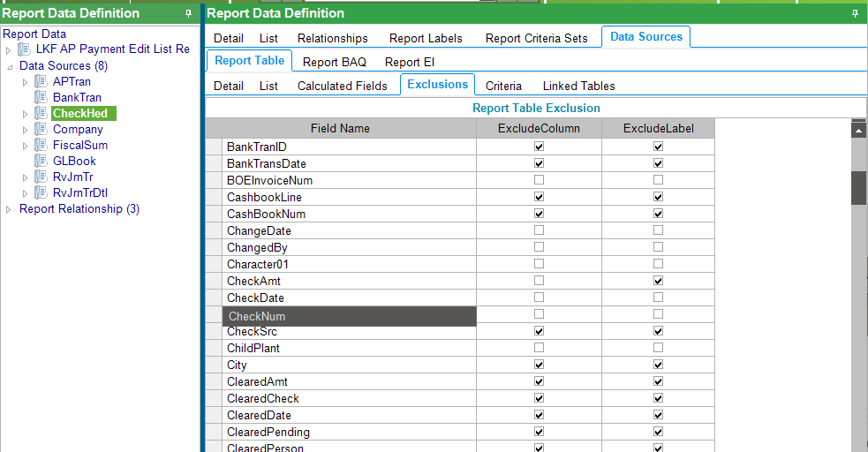
Task: Uncheck ExcludeLabel for CheckAmt
Action: pyautogui.click(x=658, y=281)
